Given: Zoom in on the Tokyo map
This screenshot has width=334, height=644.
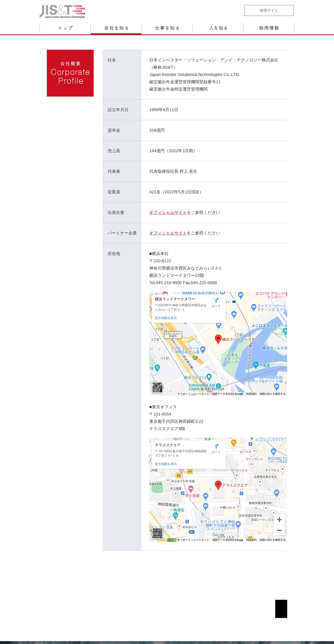Looking at the screenshot, I should coord(279,520).
